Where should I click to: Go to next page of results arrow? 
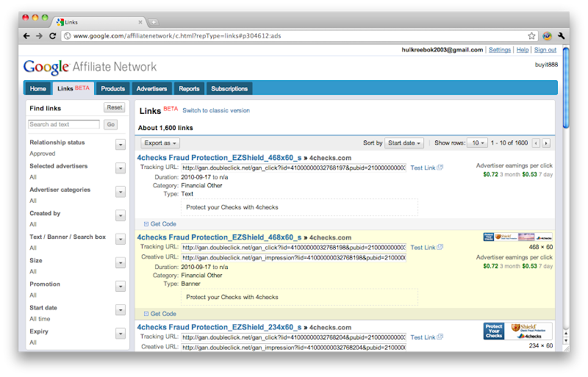[x=546, y=143]
